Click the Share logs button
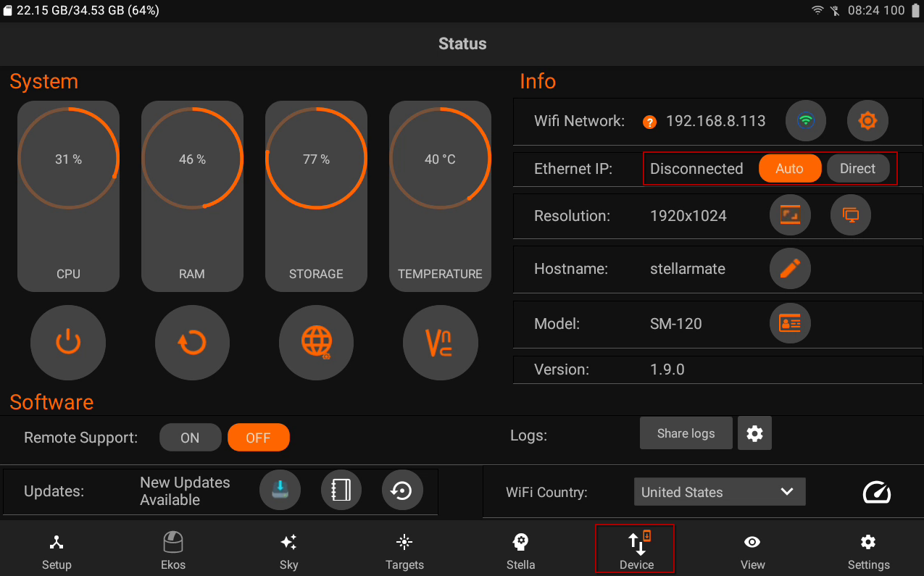The height and width of the screenshot is (576, 924). [x=686, y=433]
